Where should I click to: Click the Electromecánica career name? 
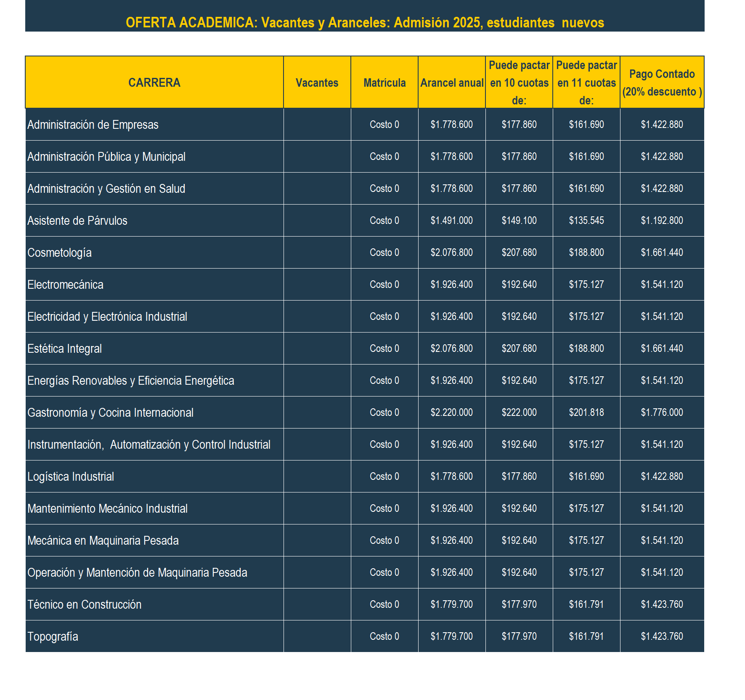coord(65,285)
